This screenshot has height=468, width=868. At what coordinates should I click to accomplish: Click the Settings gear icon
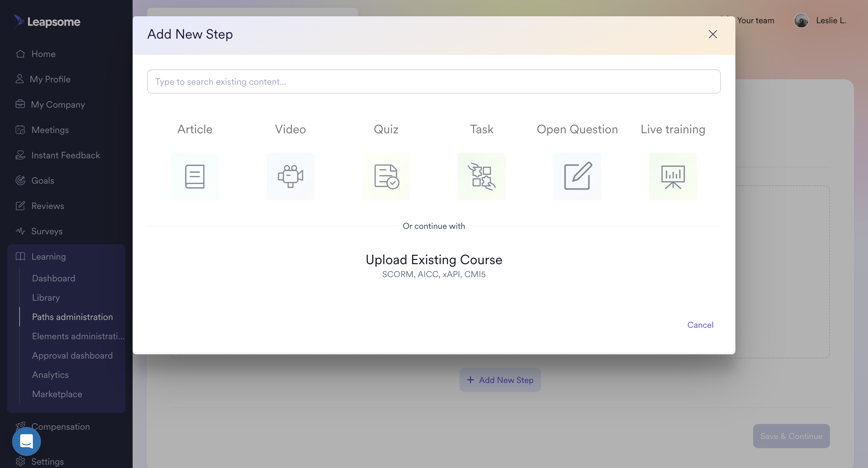(20, 461)
